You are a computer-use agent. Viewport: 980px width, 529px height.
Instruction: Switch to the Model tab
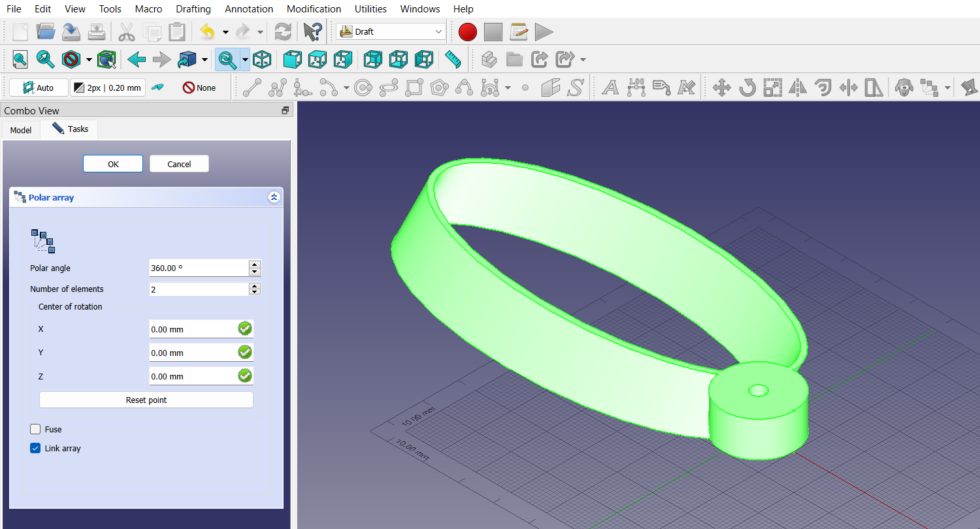tap(20, 130)
